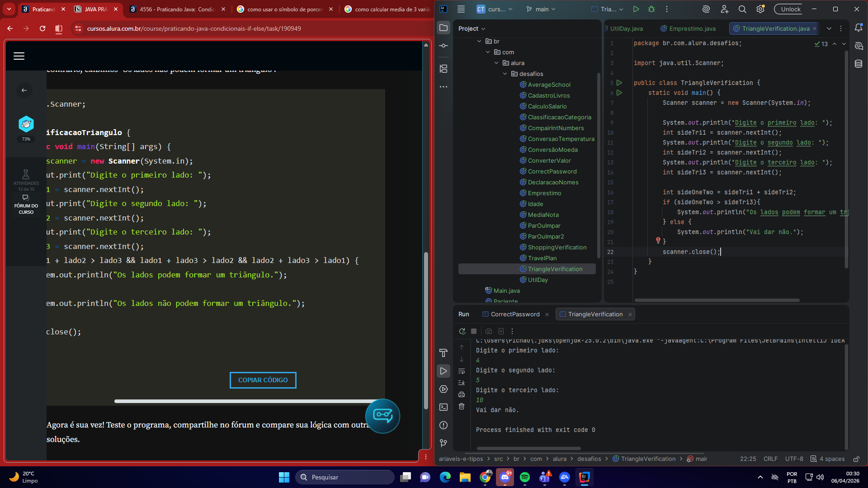
Task: Collapse the desafios package folder
Action: [505, 74]
